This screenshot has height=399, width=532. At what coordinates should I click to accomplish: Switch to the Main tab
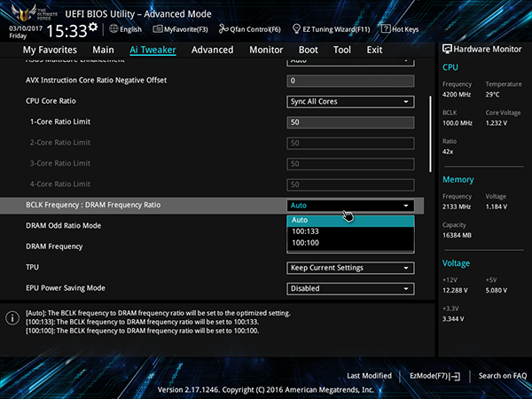(x=103, y=50)
